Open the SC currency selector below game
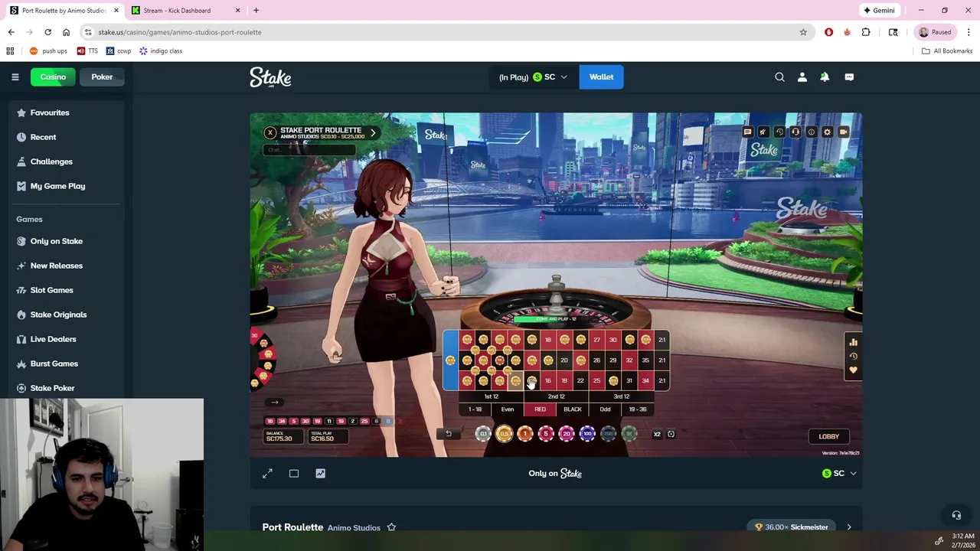980x551 pixels. pyautogui.click(x=839, y=474)
